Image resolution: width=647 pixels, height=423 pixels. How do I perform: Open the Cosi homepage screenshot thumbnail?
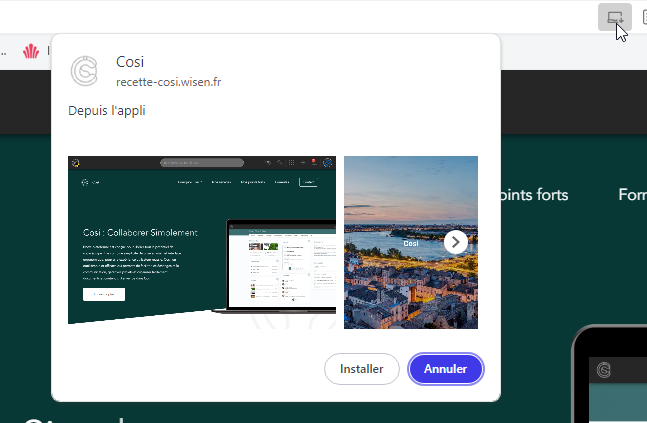[x=202, y=242]
